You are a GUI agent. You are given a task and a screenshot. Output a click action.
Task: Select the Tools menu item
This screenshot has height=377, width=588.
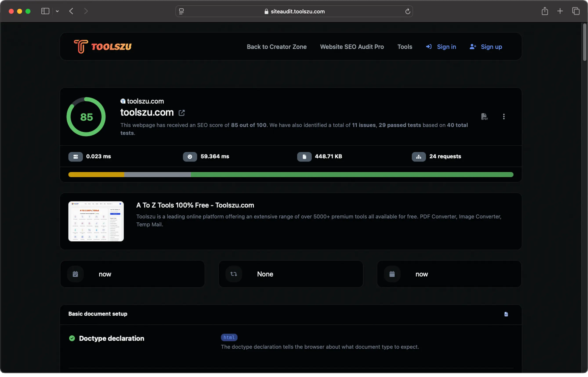tap(404, 46)
